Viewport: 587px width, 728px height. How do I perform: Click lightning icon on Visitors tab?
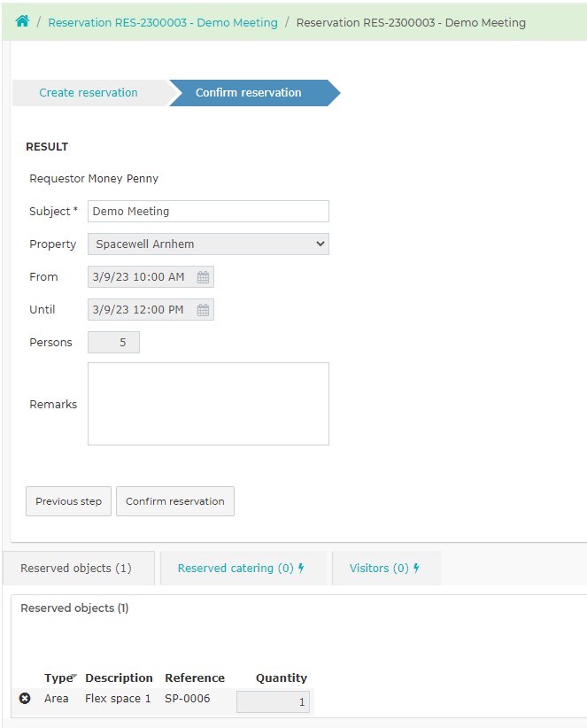[x=416, y=568]
